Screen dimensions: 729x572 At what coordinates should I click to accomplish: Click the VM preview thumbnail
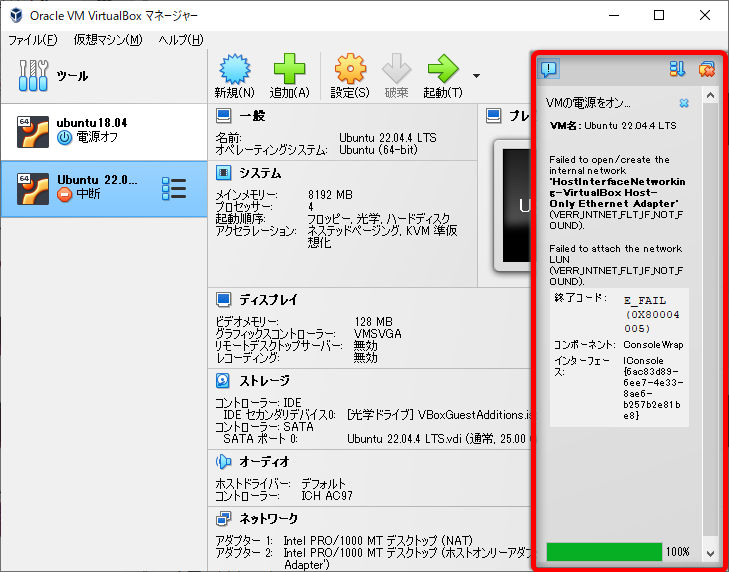[512, 206]
